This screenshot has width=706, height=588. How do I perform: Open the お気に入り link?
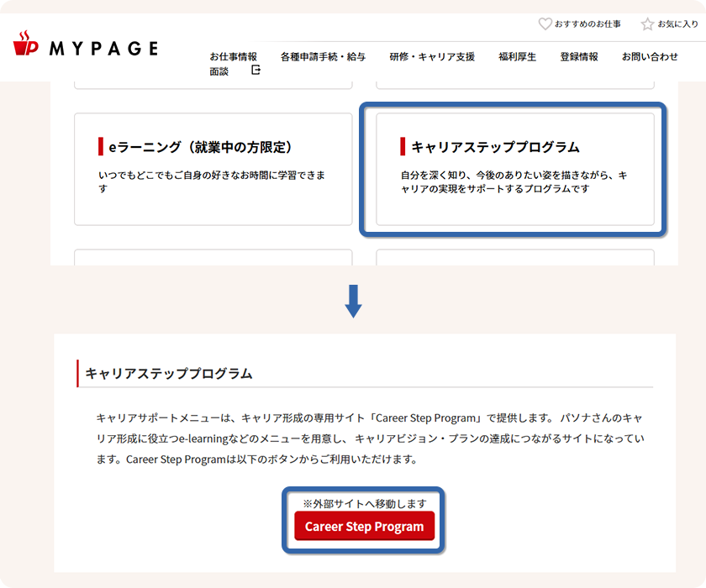coord(677,24)
